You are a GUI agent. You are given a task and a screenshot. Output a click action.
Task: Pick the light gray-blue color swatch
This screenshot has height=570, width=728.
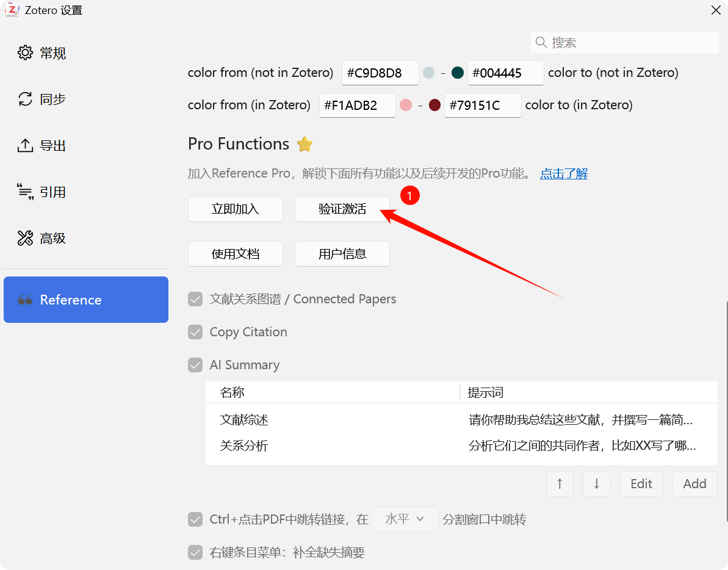click(x=429, y=73)
